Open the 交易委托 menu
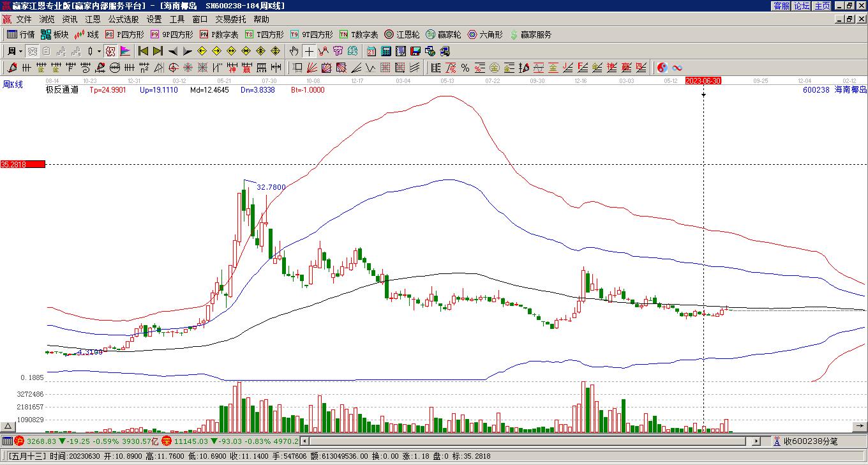The width and height of the screenshot is (868, 465). (x=230, y=20)
